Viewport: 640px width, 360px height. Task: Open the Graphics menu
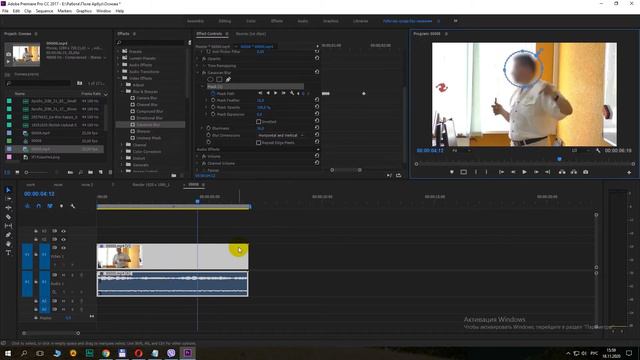coord(84,11)
